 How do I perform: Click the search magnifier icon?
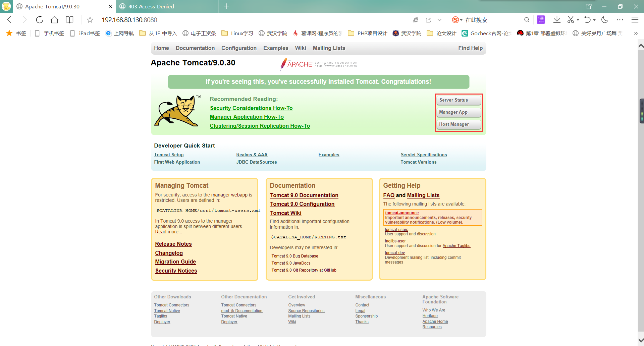527,20
